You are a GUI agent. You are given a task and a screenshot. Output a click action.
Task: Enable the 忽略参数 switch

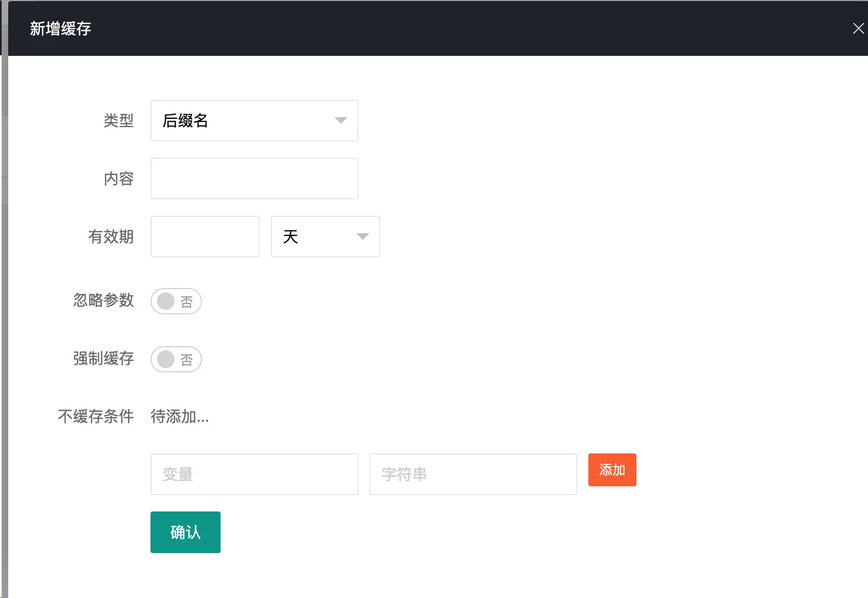(x=176, y=301)
